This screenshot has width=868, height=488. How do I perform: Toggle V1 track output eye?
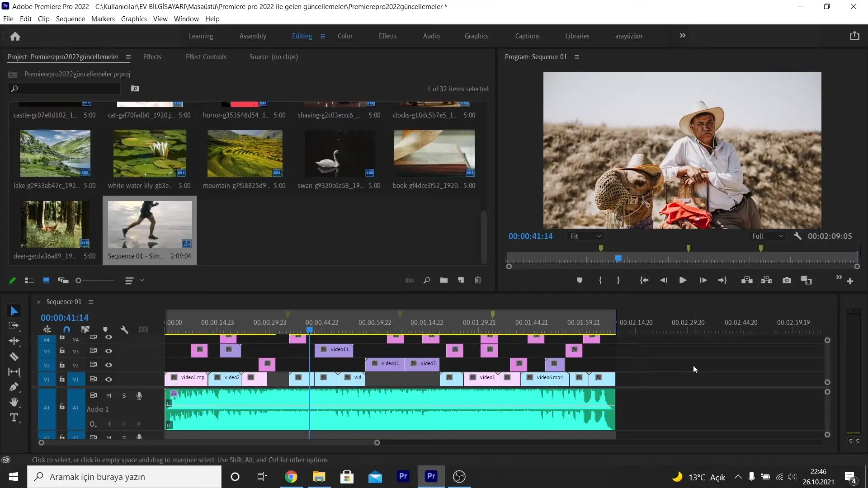(x=108, y=380)
